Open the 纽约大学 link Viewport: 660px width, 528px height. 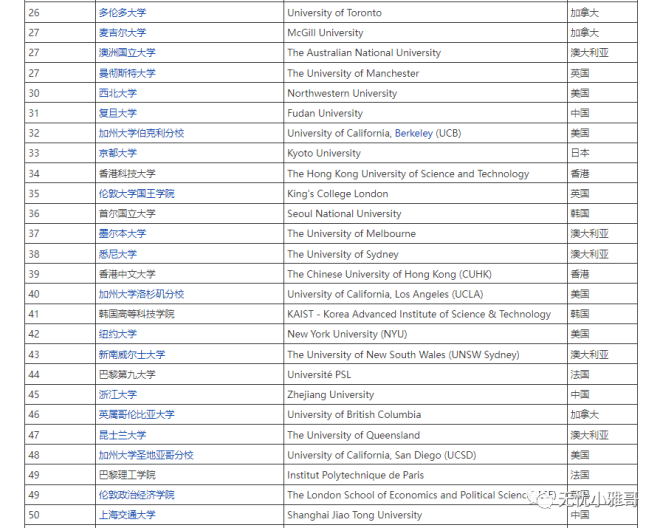[x=117, y=334]
